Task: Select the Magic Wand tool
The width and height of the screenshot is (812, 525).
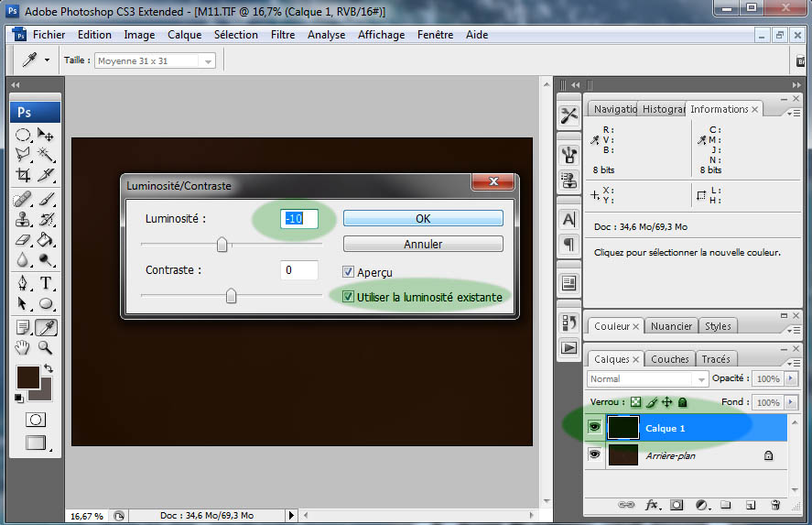Action: pos(46,155)
